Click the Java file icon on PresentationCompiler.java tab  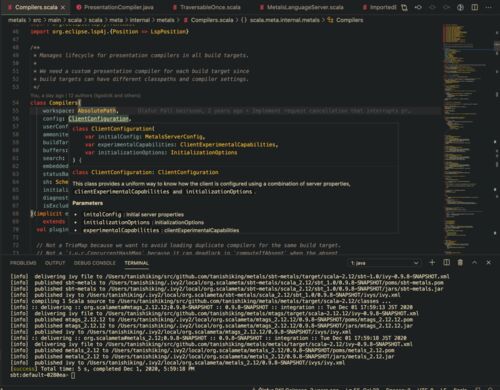[x=79, y=7]
